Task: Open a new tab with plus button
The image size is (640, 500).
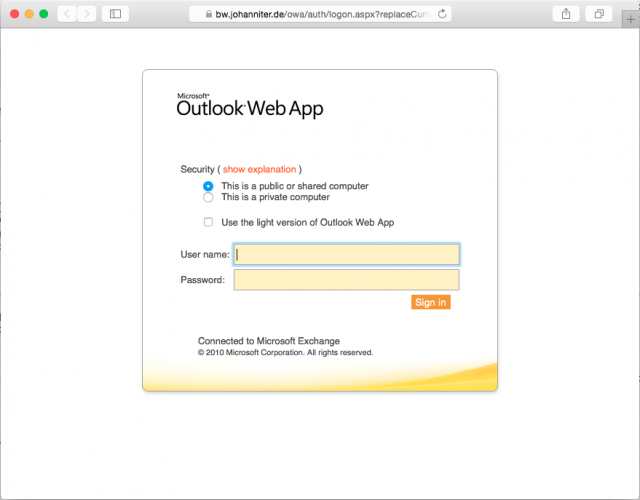Action: 631,19
